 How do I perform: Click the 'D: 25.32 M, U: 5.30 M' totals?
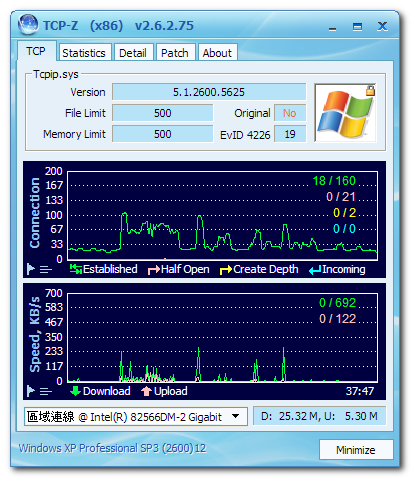(319, 416)
